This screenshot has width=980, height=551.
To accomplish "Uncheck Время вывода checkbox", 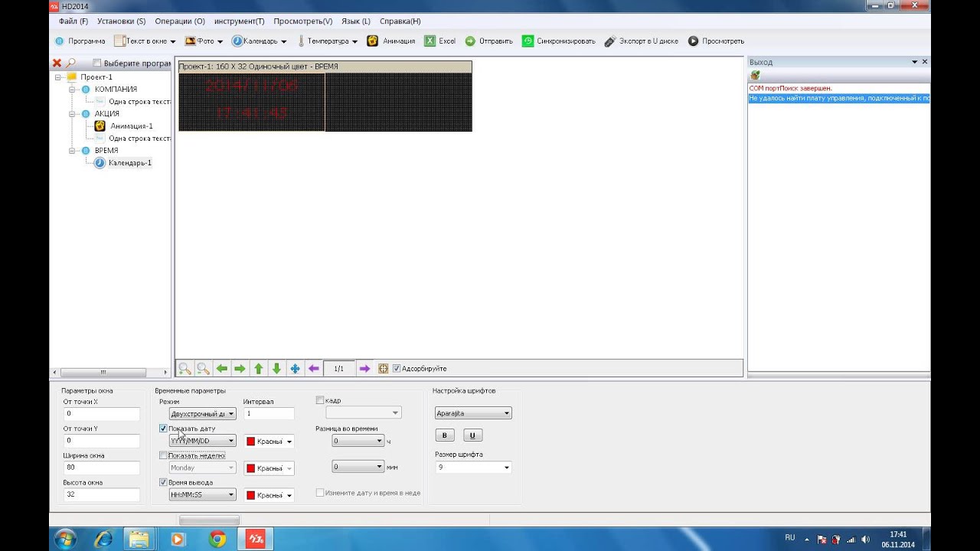I will [x=163, y=482].
